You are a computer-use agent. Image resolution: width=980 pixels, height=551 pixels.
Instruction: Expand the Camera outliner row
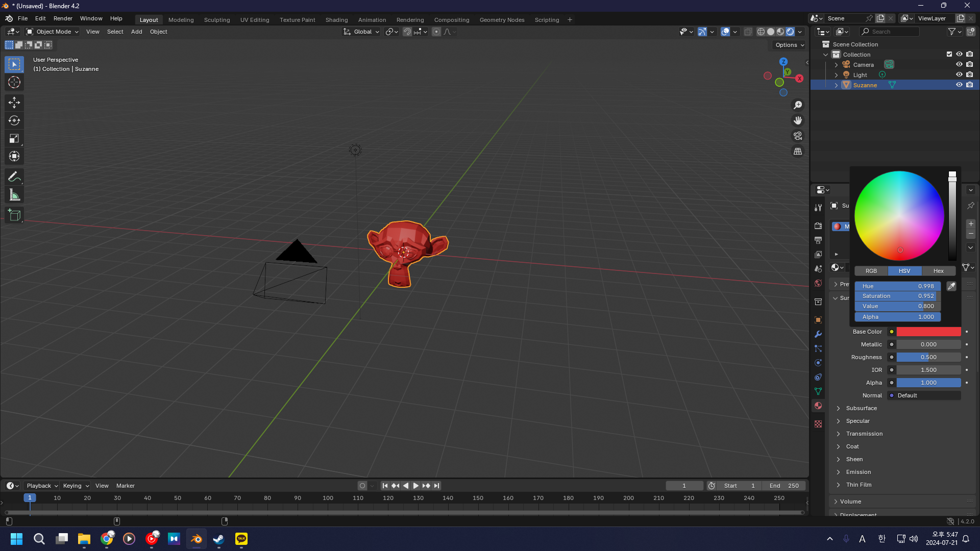[x=836, y=65]
